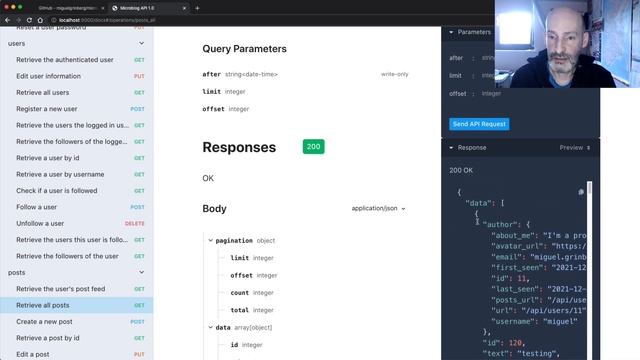Screen dimensions: 640x360
Task: Open Check if a user is followed
Action: (x=77, y=191)
